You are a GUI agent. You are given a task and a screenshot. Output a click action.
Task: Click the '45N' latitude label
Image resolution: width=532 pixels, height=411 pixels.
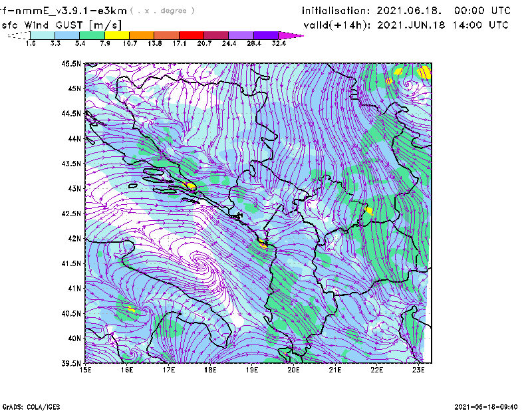pos(74,88)
